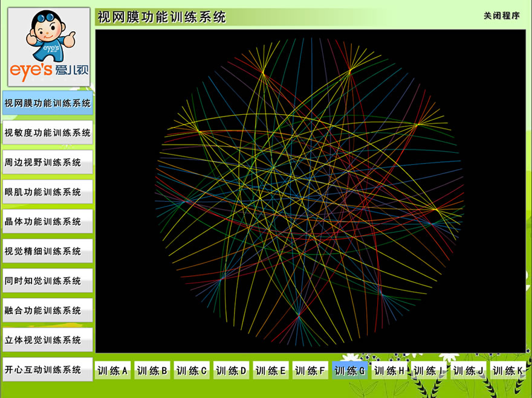The width and height of the screenshot is (532, 398).
Task: Select the highlighted 训练 G exercise
Action: point(350,370)
